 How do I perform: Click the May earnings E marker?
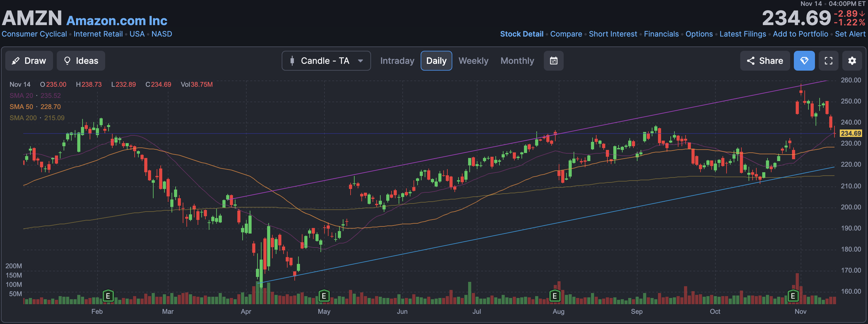pos(324,296)
